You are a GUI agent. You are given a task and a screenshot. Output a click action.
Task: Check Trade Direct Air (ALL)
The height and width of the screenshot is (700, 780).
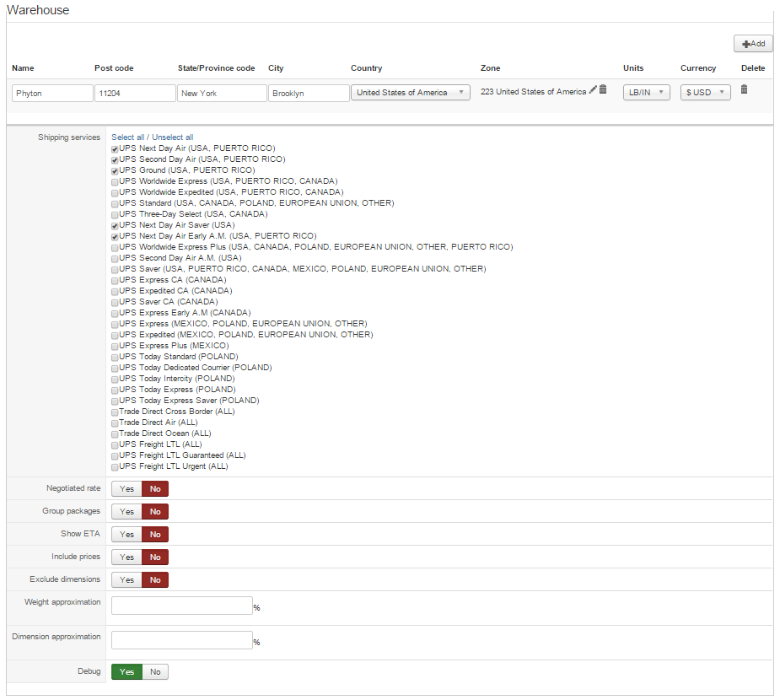(x=115, y=423)
